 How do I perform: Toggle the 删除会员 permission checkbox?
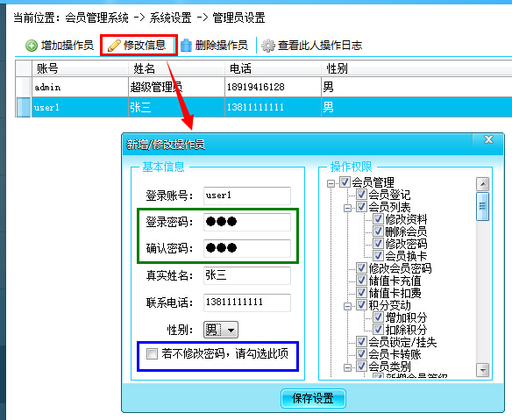(378, 231)
